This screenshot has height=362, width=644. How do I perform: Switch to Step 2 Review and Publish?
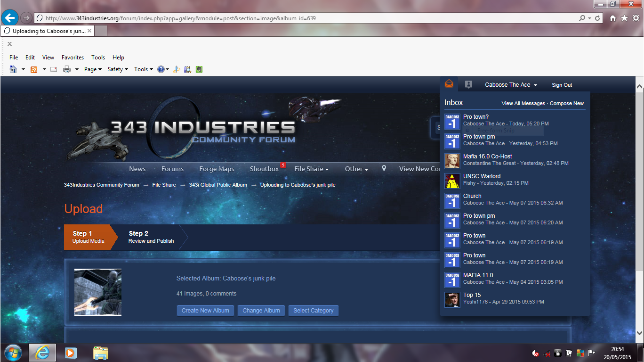pos(151,237)
